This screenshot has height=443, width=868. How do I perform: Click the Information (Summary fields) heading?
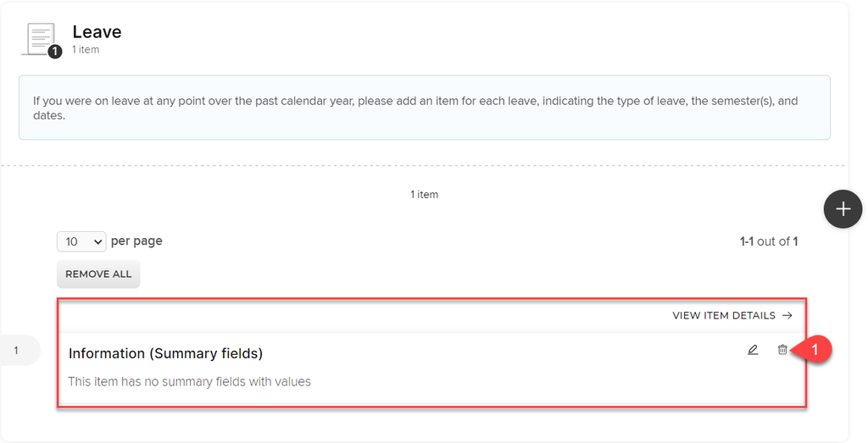(165, 353)
